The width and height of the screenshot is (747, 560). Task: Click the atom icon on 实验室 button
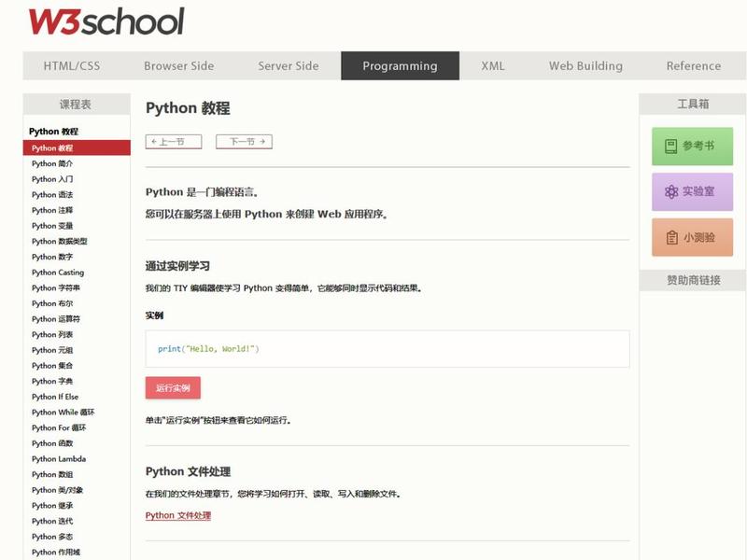tap(671, 192)
